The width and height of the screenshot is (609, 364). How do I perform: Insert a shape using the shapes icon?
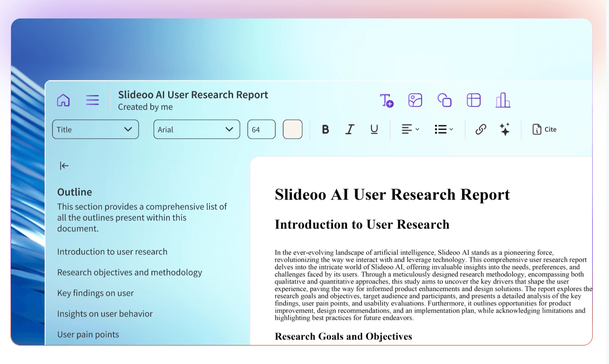pyautogui.click(x=444, y=100)
